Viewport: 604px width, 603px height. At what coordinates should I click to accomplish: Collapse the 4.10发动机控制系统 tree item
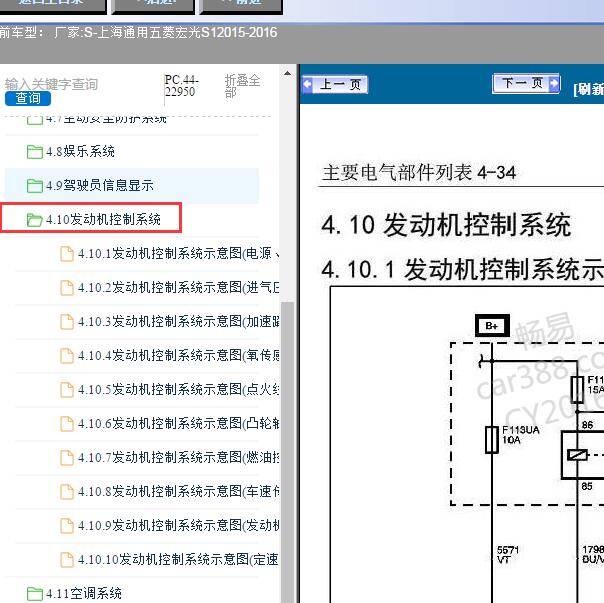point(103,219)
